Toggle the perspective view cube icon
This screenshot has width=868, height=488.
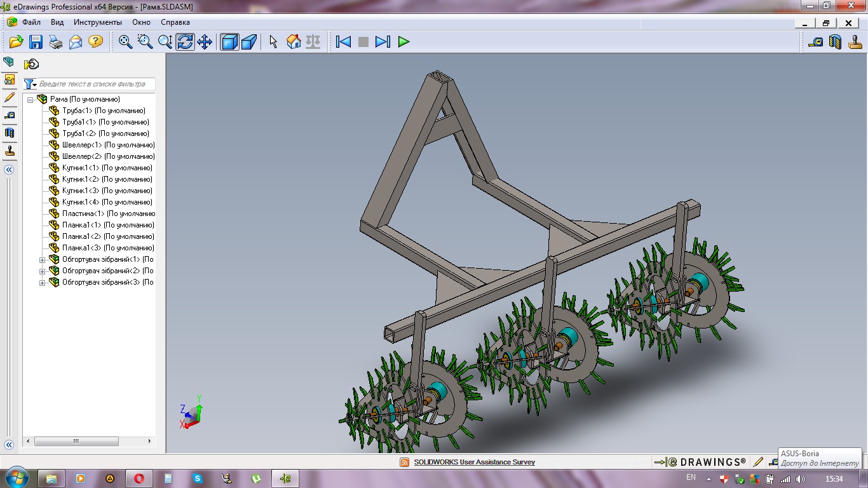[249, 42]
